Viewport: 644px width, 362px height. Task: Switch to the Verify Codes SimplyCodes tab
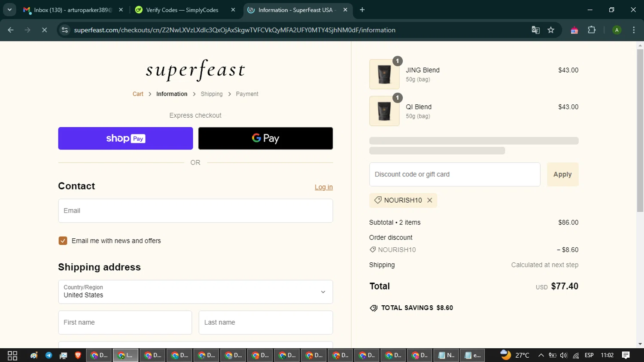coord(182,9)
